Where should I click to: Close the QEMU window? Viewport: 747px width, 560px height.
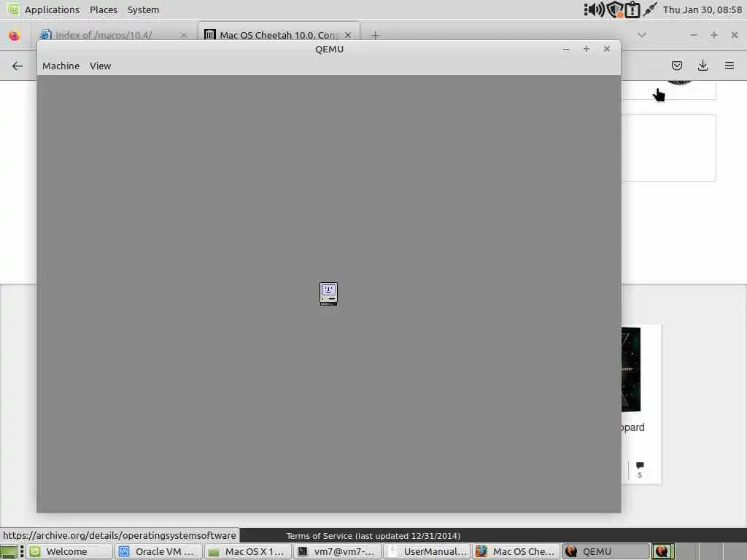point(606,49)
